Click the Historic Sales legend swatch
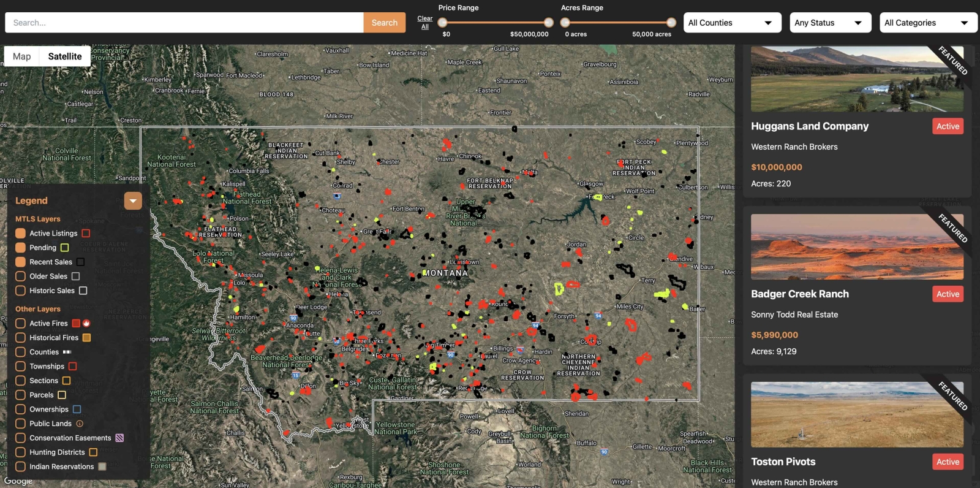This screenshot has height=488, width=980. pos(83,291)
